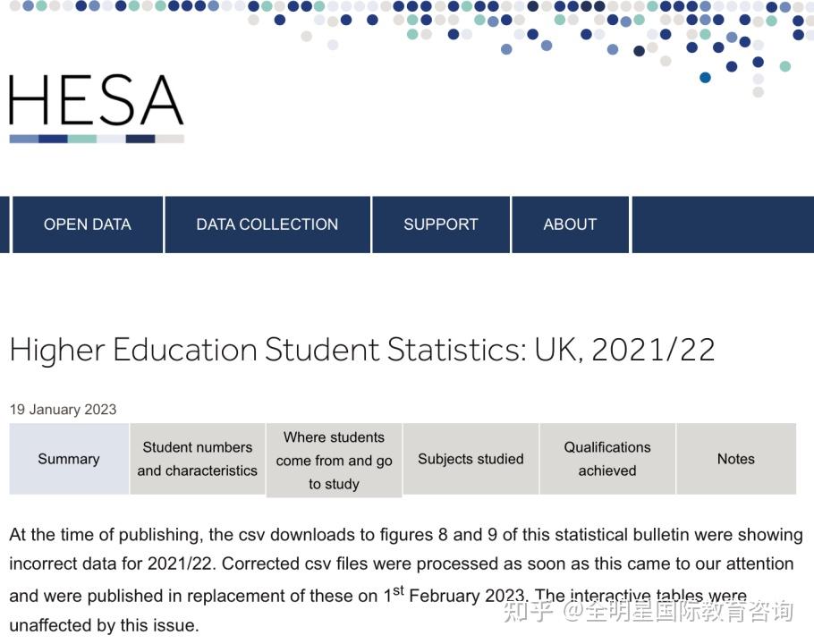
Task: Click the colored stripe under HESA logo
Action: [97, 139]
